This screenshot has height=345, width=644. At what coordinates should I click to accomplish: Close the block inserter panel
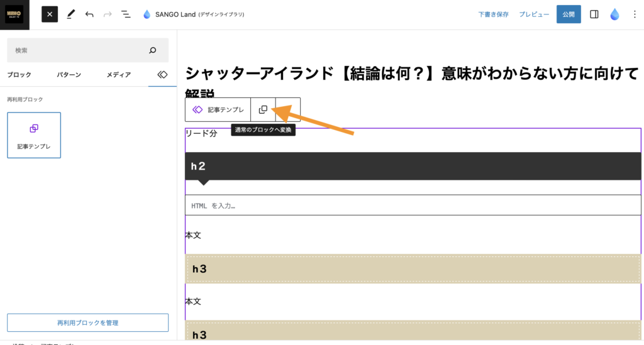pyautogui.click(x=50, y=14)
